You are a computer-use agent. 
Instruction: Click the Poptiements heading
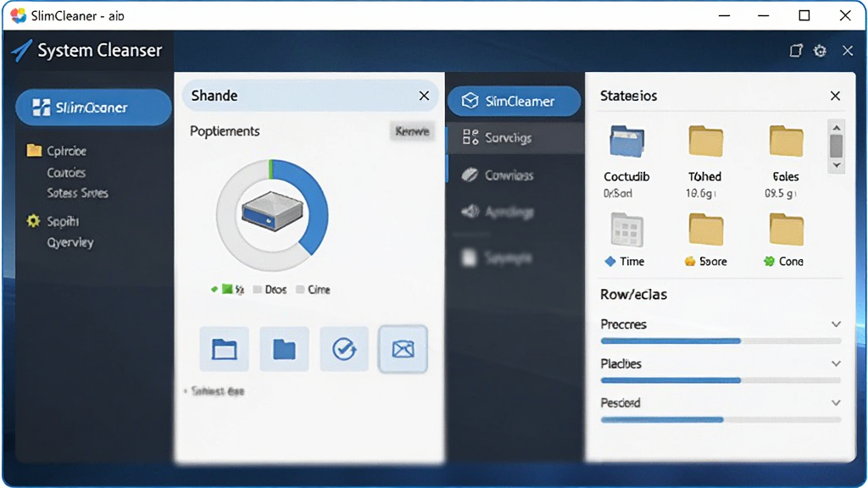[x=225, y=131]
